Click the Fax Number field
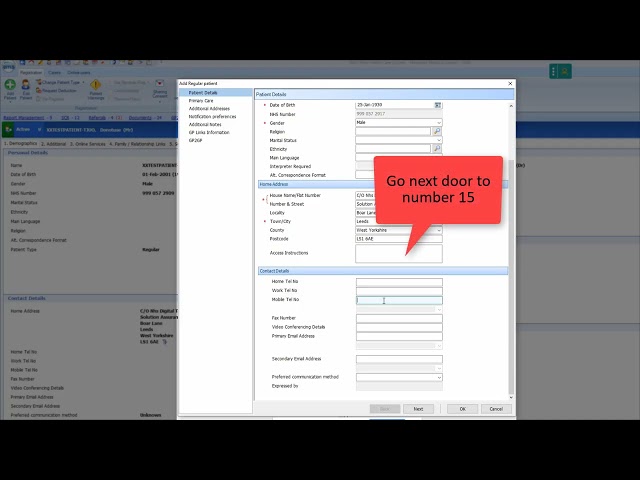 pyautogui.click(x=399, y=318)
